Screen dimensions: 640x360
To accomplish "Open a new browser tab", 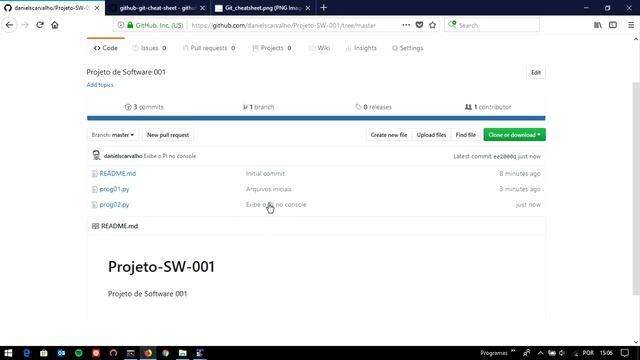I will click(324, 7).
